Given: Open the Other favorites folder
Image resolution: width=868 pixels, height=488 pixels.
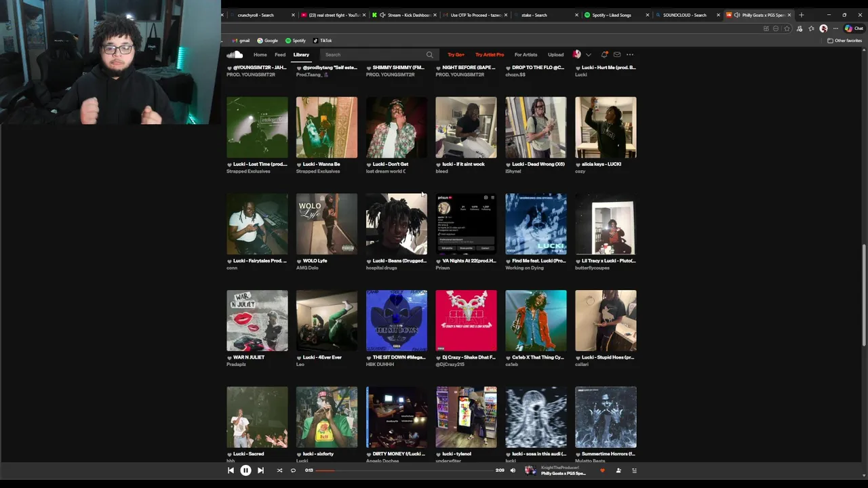Looking at the screenshot, I should (845, 41).
